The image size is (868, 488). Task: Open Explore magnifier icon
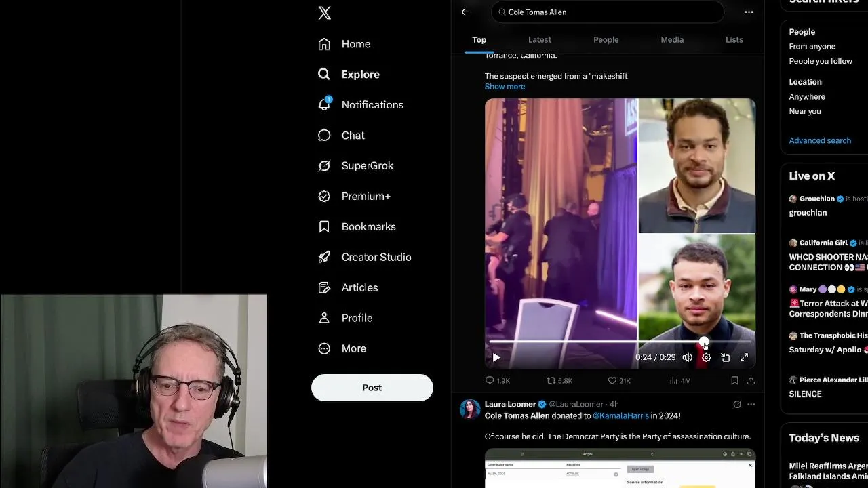[324, 75]
